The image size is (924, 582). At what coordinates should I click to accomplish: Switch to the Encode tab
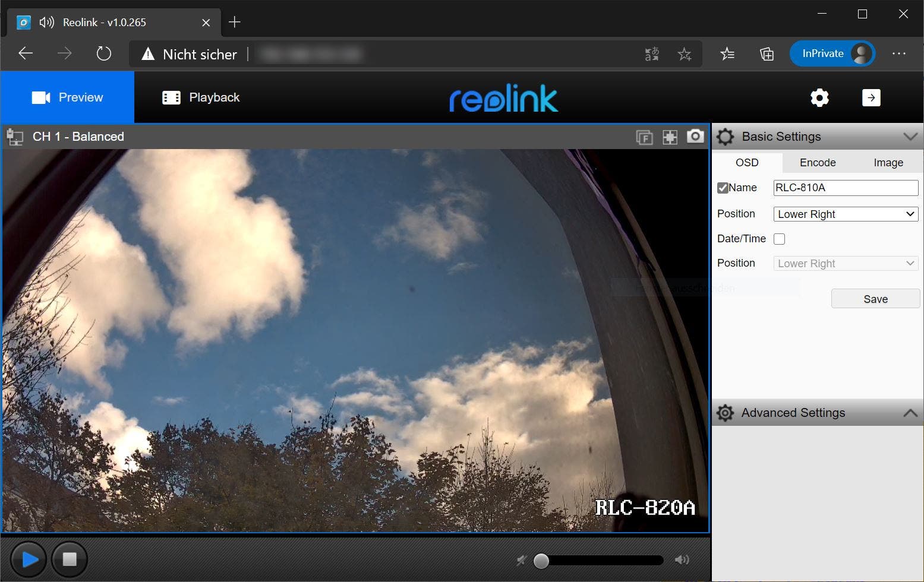pos(817,163)
